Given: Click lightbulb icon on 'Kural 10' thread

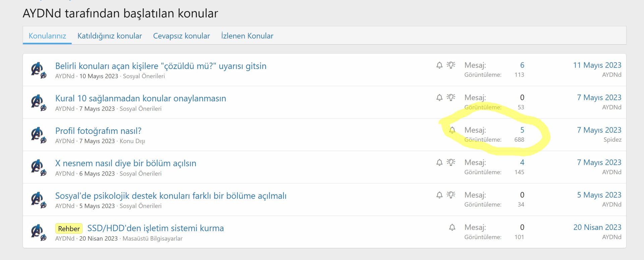Looking at the screenshot, I should 451,97.
